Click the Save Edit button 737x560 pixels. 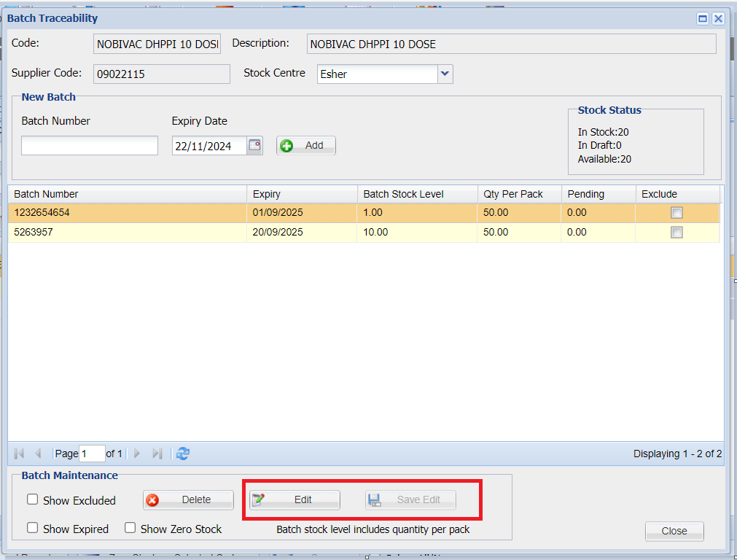[x=410, y=499]
